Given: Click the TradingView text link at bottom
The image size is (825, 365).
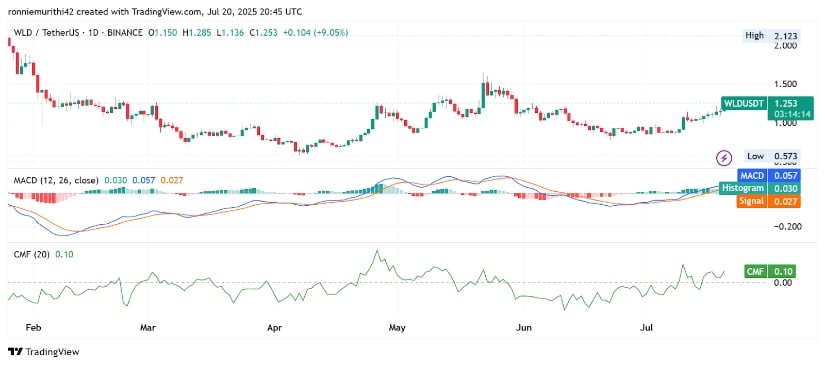Looking at the screenshot, I should click(x=52, y=352).
